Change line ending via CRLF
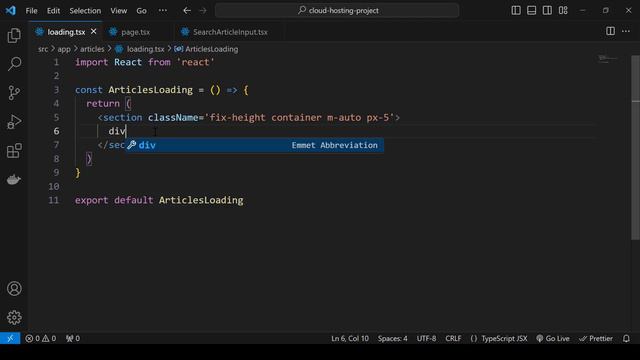640x360 pixels. 453,338
